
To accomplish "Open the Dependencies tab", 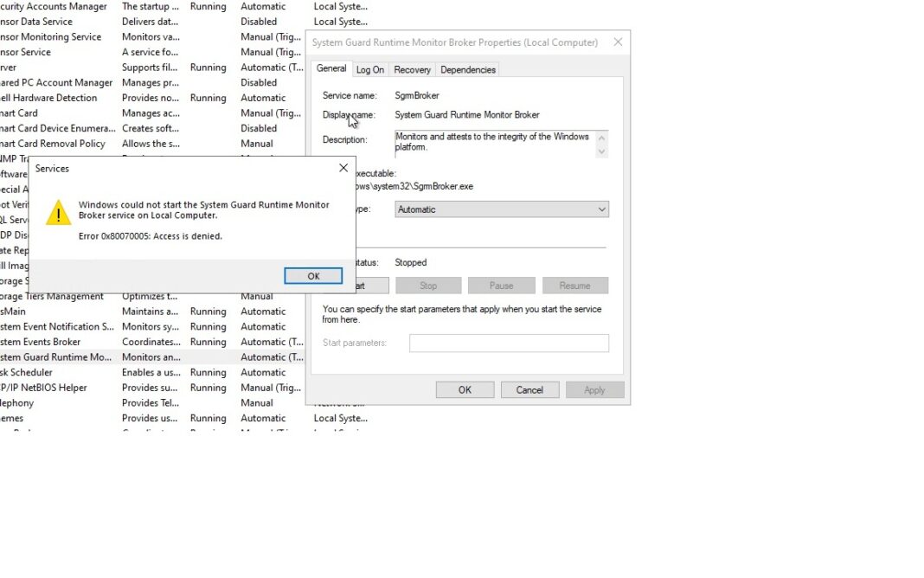I will pyautogui.click(x=467, y=69).
